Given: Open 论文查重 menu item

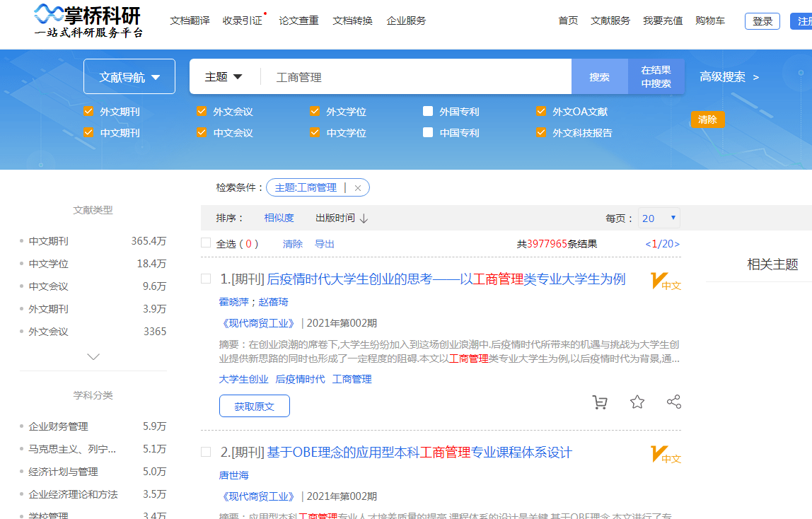Looking at the screenshot, I should pyautogui.click(x=298, y=21).
